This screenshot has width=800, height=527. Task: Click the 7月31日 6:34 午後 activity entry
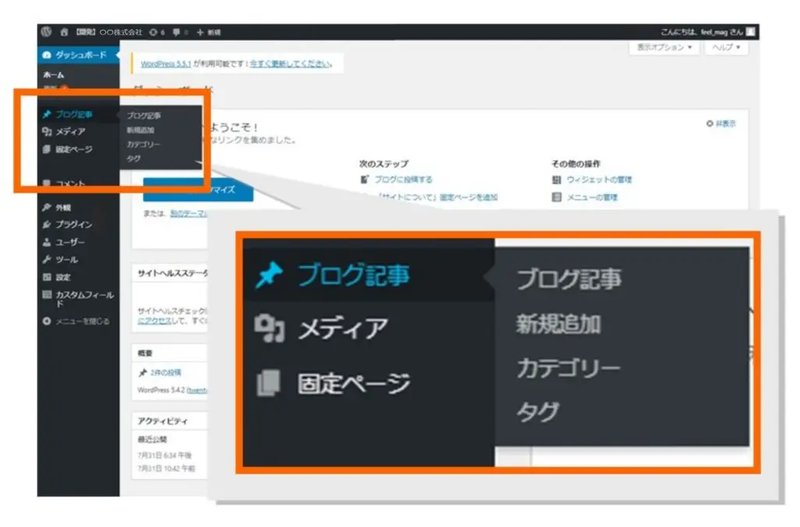164,455
